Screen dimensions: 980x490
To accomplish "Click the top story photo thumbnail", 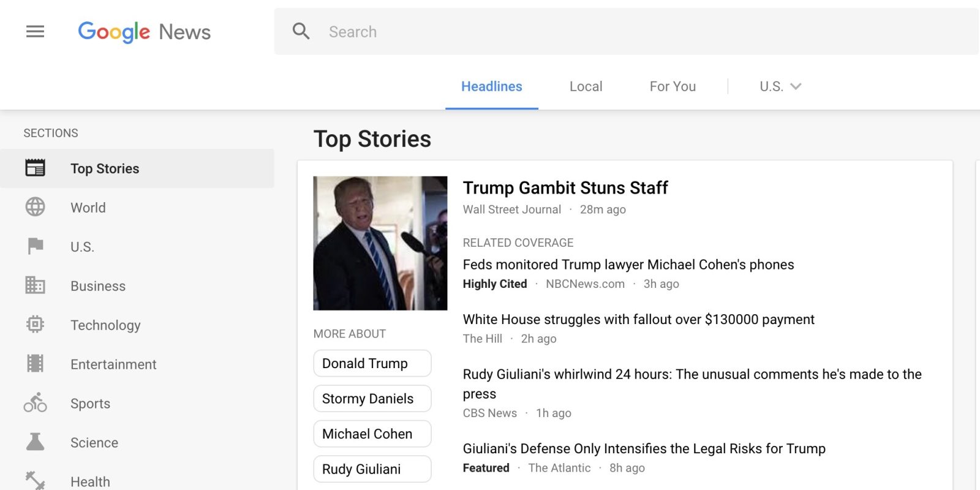I will pyautogui.click(x=380, y=243).
